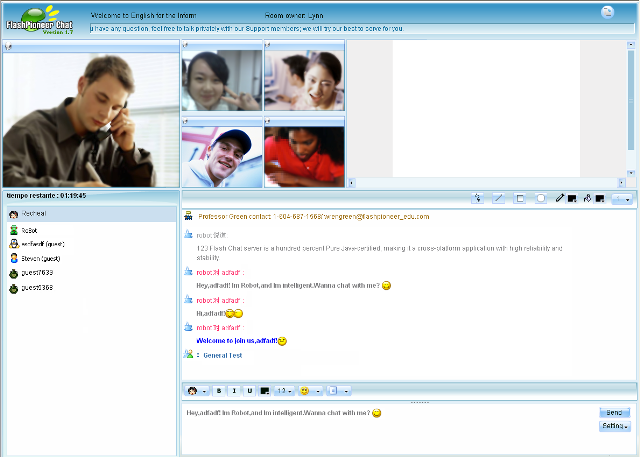Click the whiteboard vertical scrollbar down arrow
Image resolution: width=640 pixels, height=457 pixels.
[x=631, y=173]
